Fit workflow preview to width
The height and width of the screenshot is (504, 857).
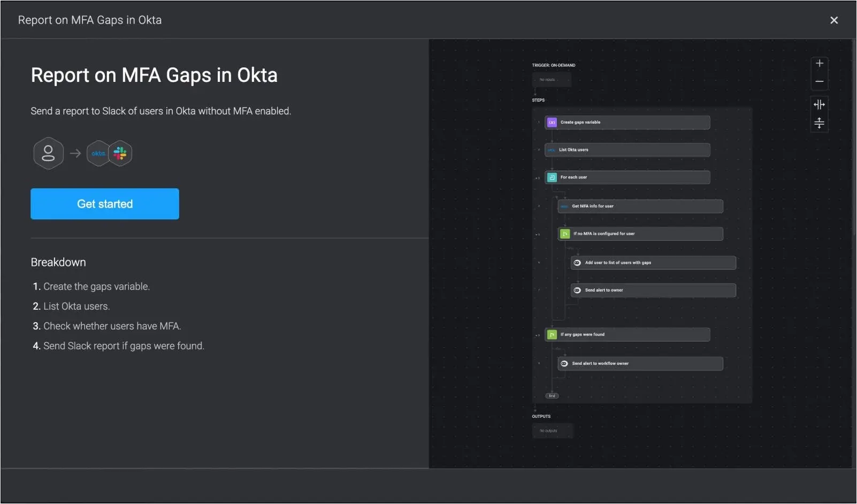point(819,104)
